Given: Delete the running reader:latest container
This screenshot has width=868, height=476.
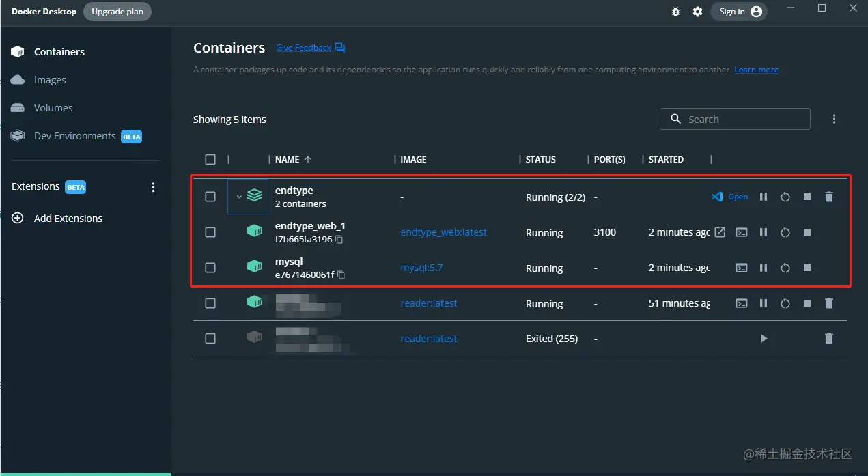Looking at the screenshot, I should 829,303.
